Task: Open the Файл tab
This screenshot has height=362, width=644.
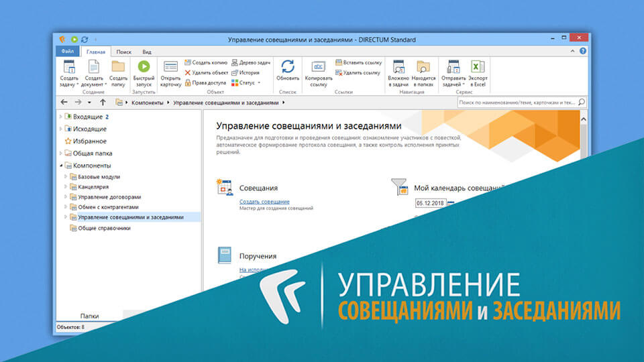Action: click(x=68, y=52)
